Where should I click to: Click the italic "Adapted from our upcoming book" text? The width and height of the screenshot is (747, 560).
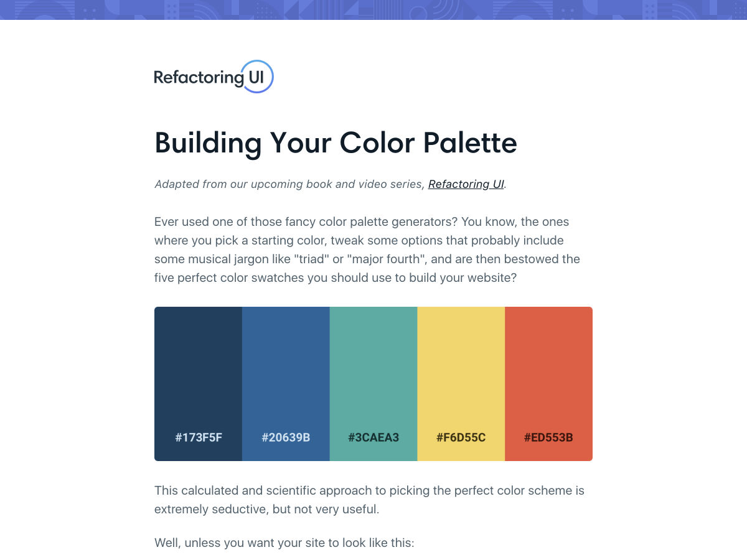pos(289,184)
